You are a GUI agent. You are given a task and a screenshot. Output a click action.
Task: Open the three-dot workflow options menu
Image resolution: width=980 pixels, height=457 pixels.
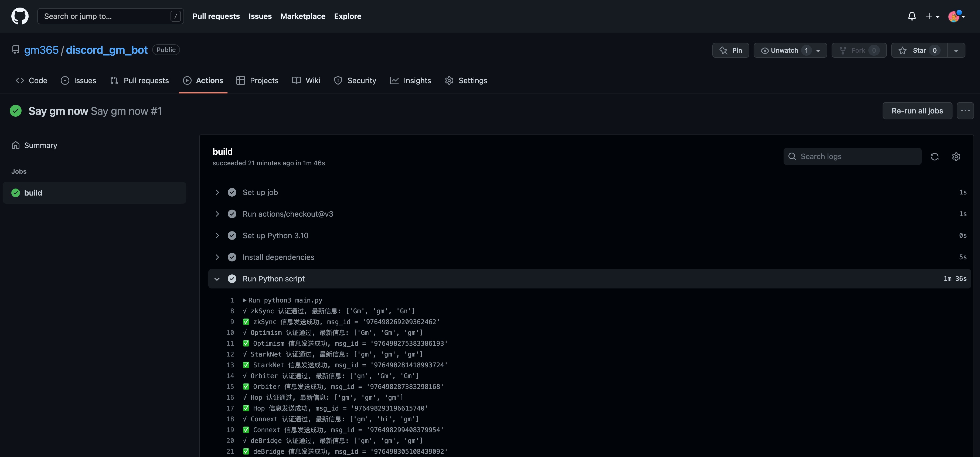click(965, 111)
